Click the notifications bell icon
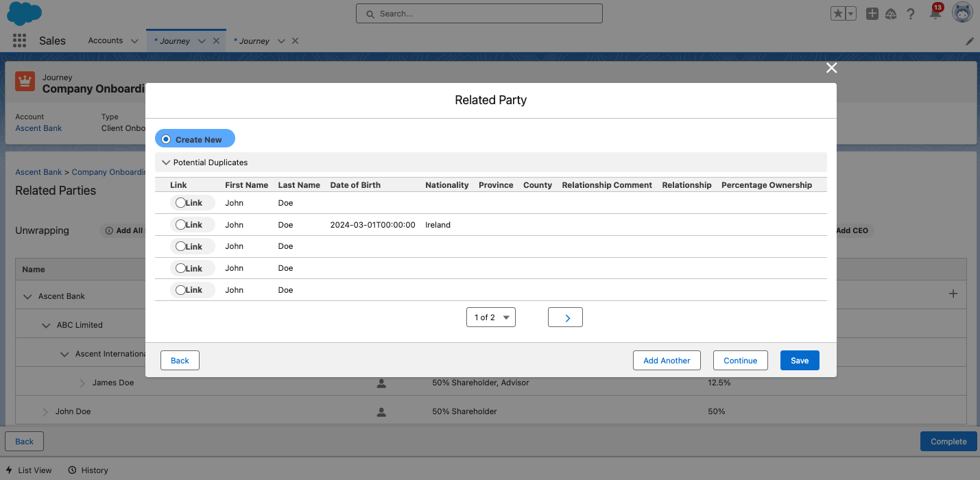Screen dimensions: 980x480 [x=935, y=14]
